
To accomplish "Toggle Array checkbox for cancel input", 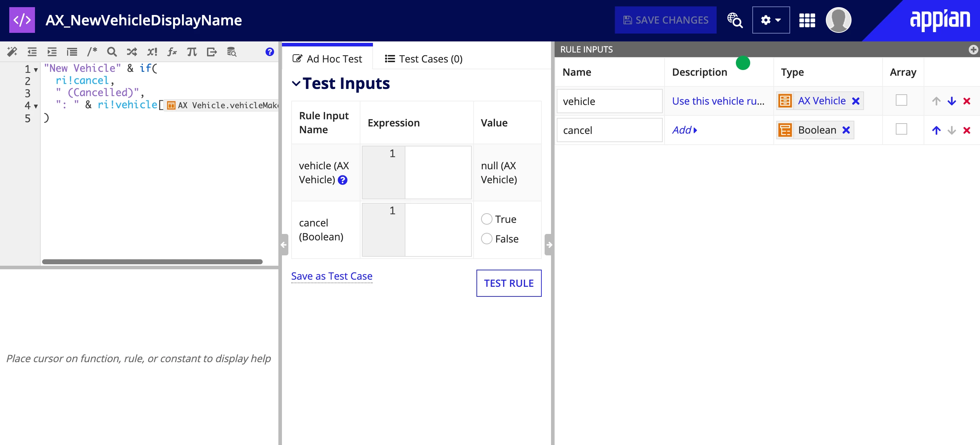I will 901,129.
